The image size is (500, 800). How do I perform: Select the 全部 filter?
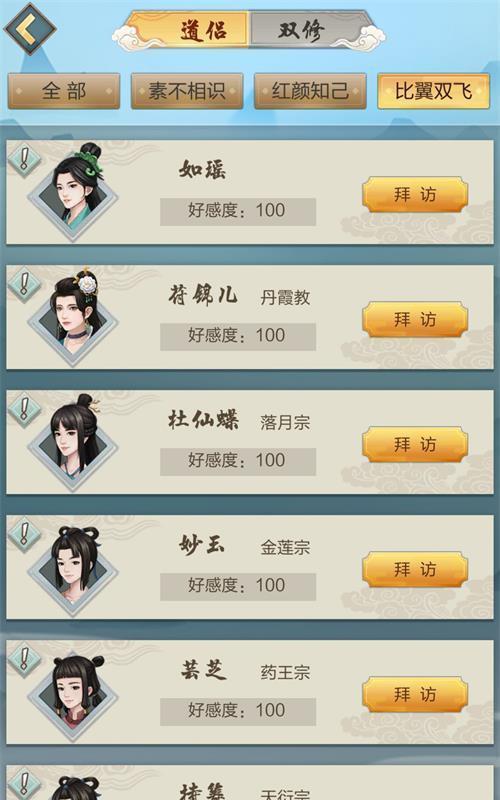[x=64, y=91]
